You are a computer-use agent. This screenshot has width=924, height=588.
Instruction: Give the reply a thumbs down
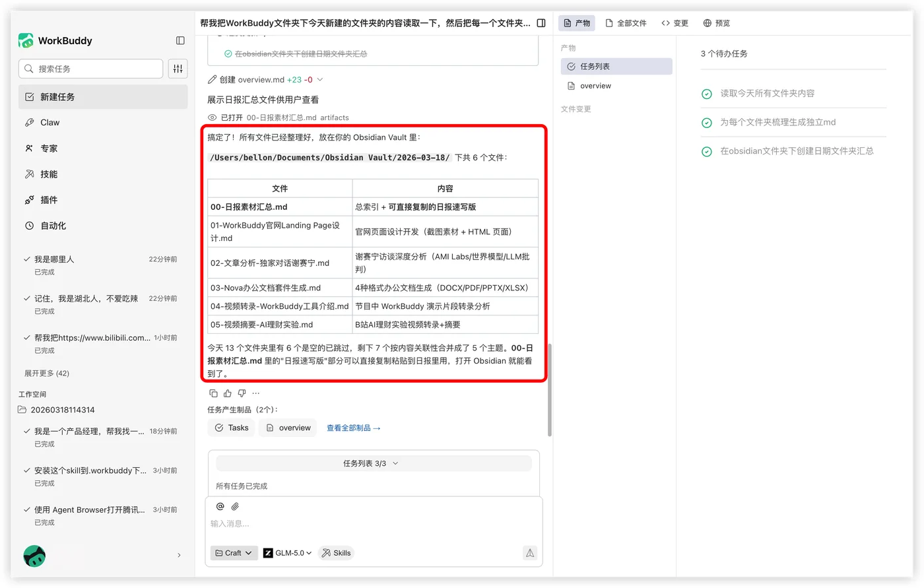pos(242,393)
